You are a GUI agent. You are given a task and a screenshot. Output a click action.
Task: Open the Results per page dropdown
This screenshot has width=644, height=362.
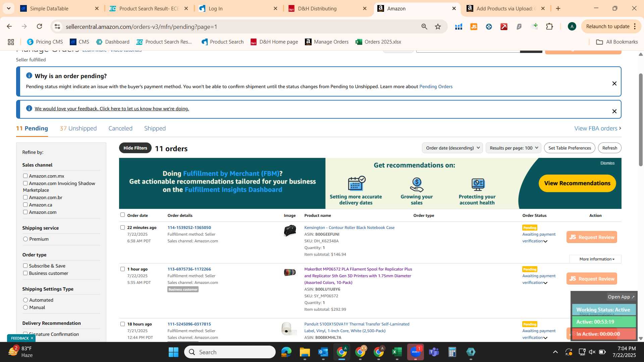[x=513, y=148]
